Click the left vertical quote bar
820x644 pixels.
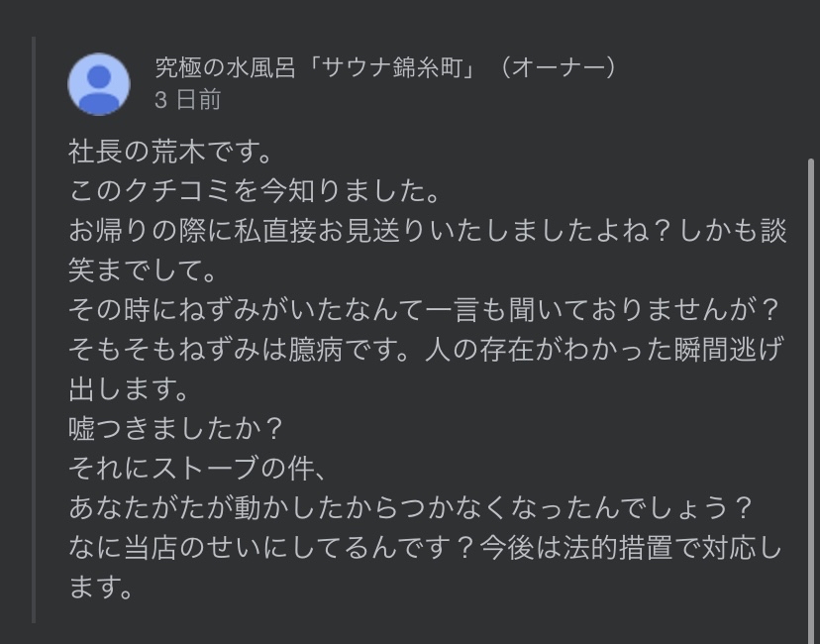(34, 330)
